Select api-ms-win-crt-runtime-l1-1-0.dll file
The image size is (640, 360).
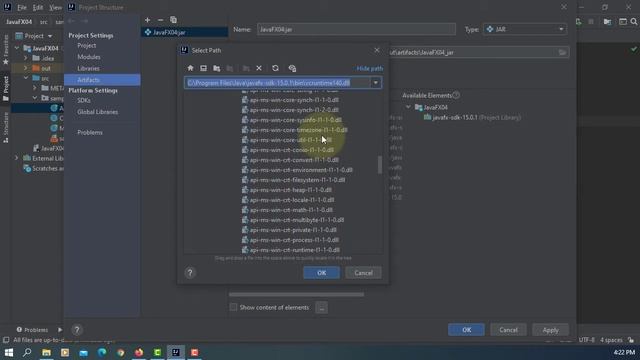(x=294, y=250)
